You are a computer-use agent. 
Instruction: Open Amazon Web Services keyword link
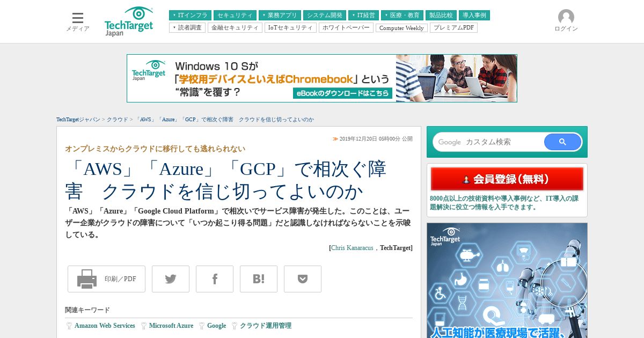click(105, 326)
